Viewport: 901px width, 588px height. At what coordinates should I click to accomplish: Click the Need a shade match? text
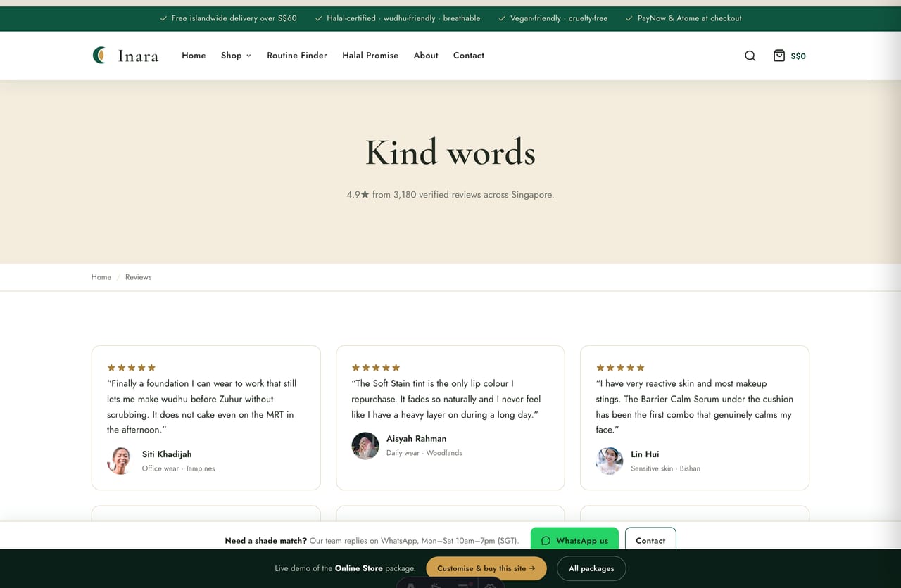click(x=266, y=541)
